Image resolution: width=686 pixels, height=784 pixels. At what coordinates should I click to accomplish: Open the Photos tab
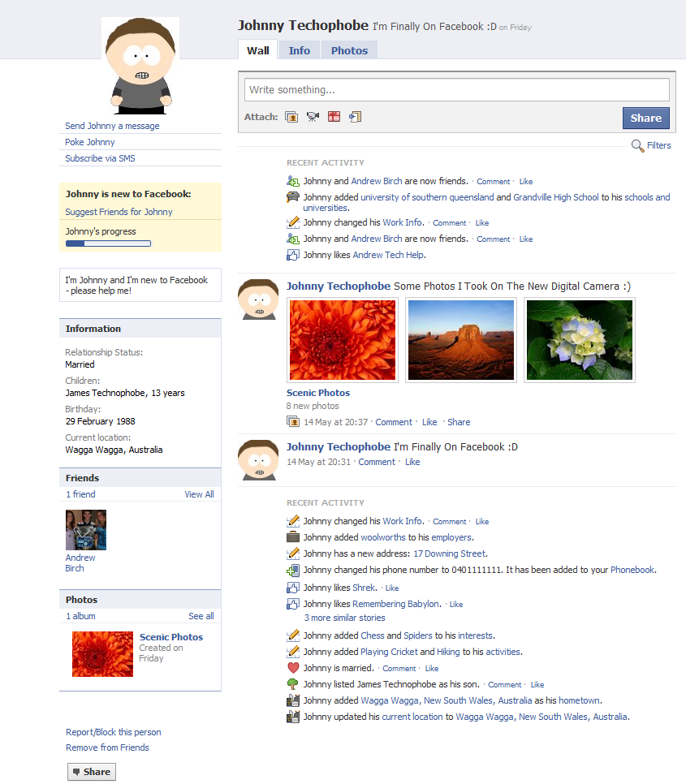point(349,50)
